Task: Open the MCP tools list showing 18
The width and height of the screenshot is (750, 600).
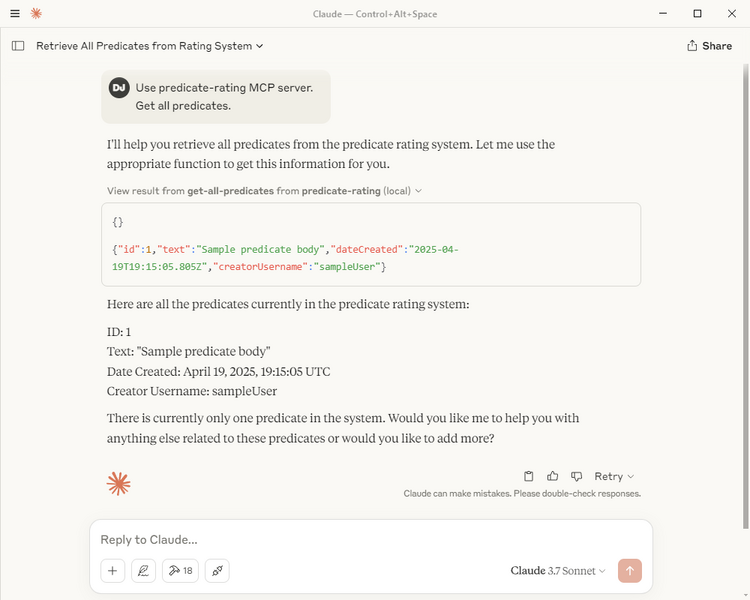Action: (x=180, y=571)
